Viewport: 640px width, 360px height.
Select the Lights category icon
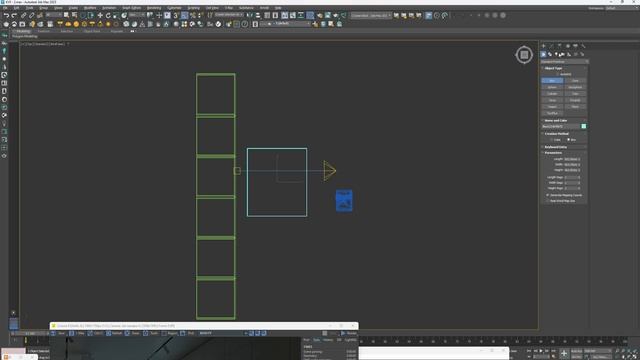[x=556, y=54]
